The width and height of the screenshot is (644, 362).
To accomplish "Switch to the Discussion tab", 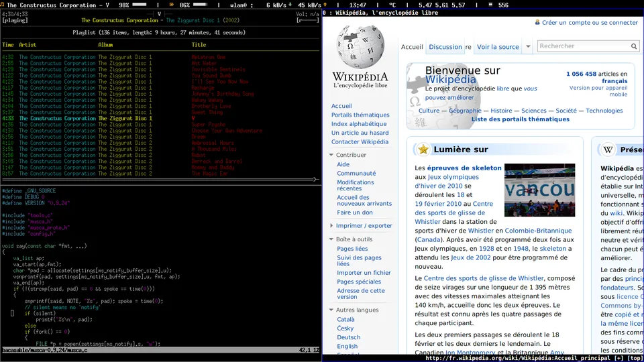I will [445, 47].
